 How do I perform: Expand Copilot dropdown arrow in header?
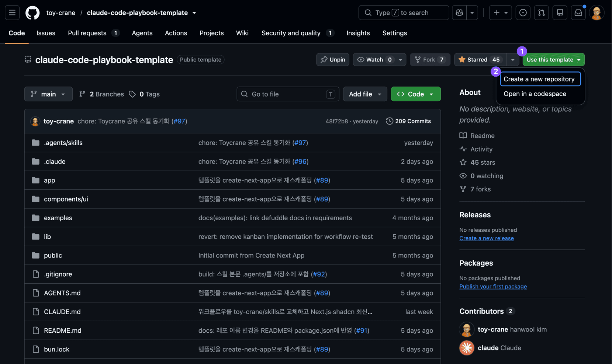pos(472,13)
